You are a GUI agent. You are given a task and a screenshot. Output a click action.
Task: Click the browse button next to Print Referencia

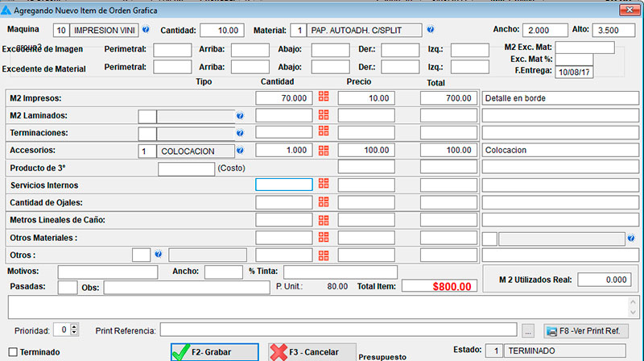click(x=528, y=330)
